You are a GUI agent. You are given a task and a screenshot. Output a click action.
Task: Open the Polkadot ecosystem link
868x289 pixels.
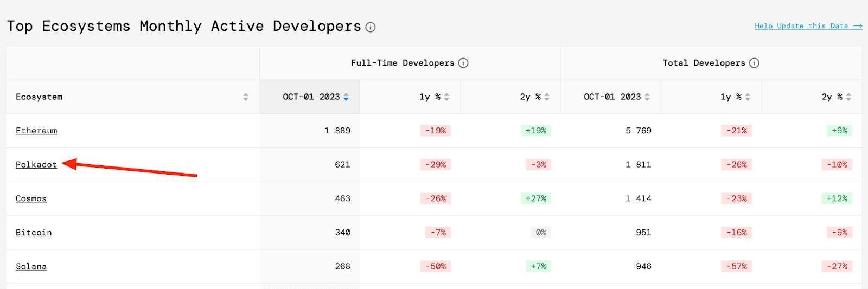pos(36,165)
